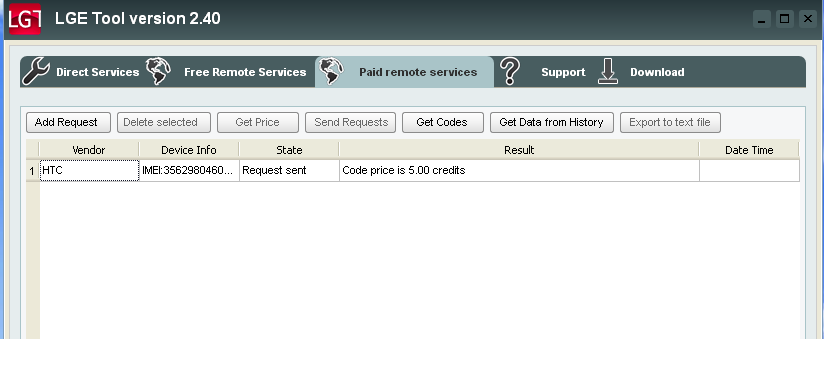Select row number 1 header
824x384 pixels.
point(33,171)
